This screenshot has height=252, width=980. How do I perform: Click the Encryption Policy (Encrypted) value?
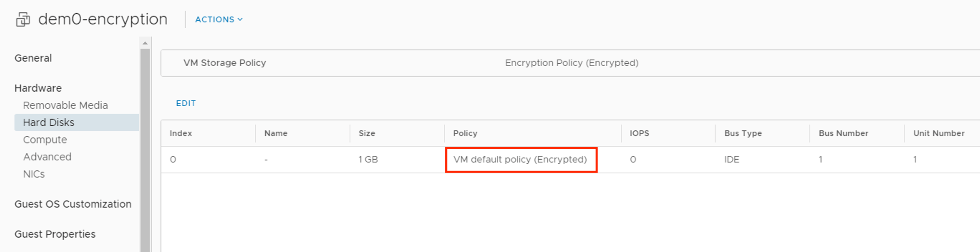571,63
